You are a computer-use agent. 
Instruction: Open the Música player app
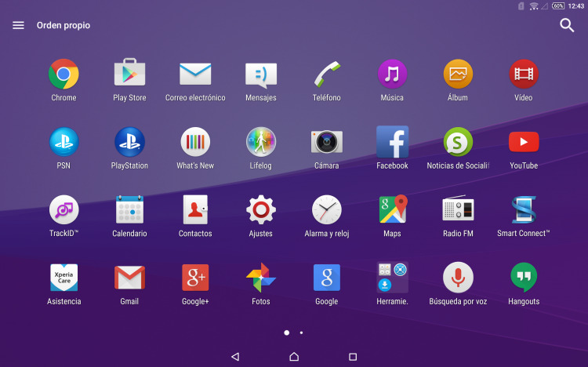pos(392,74)
